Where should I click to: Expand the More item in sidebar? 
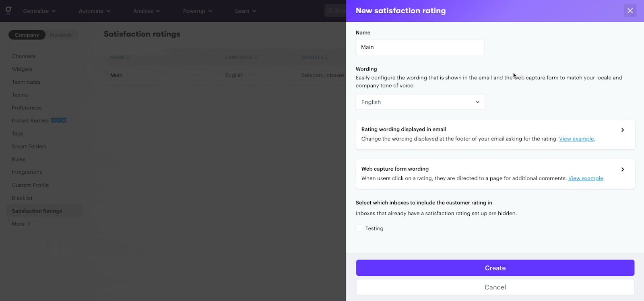click(21, 224)
